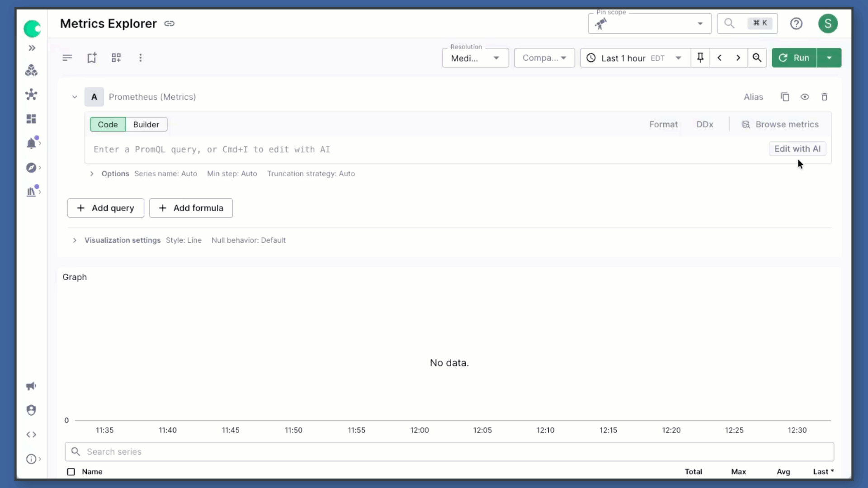This screenshot has width=868, height=488.
Task: Sort series by Avg column
Action: (783, 472)
